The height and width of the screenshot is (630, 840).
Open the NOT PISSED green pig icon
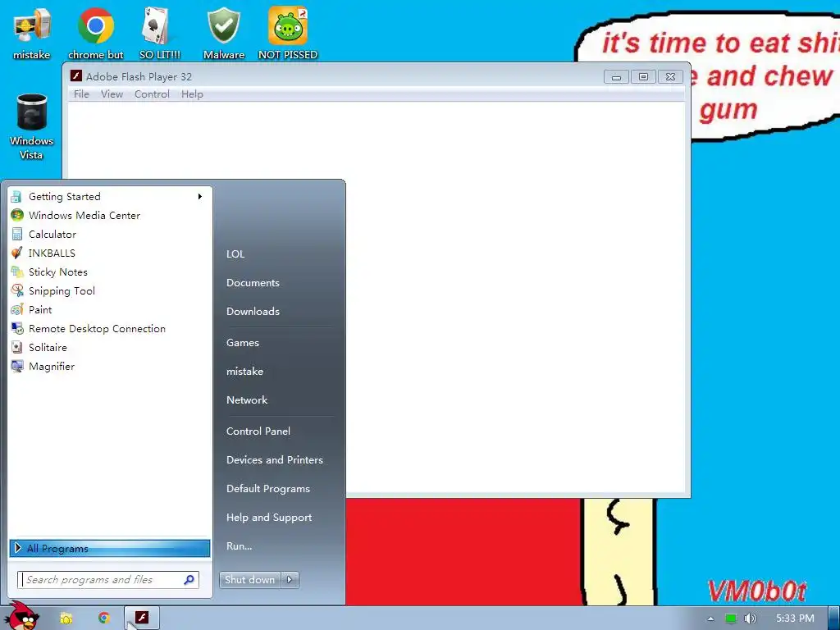288,33
